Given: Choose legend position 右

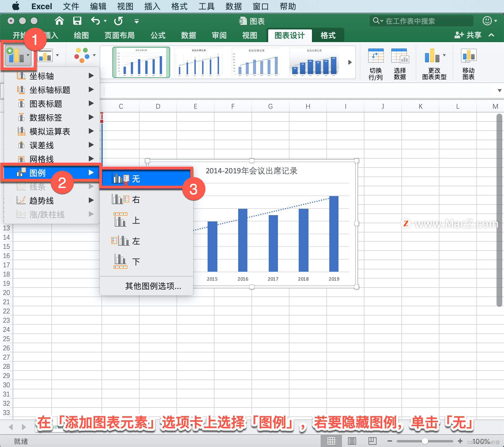Looking at the screenshot, I should click(x=146, y=200).
